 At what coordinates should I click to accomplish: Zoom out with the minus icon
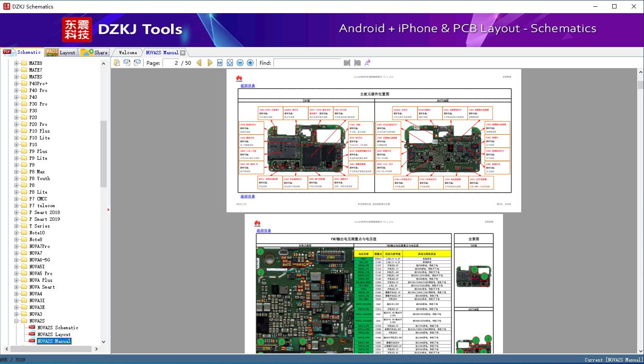coord(240,63)
